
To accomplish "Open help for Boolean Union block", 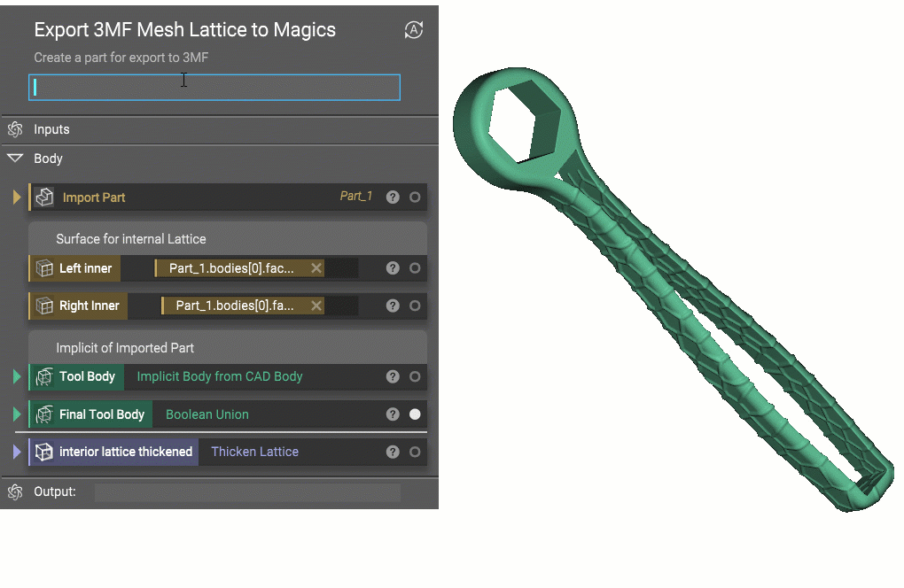I will coord(393,414).
